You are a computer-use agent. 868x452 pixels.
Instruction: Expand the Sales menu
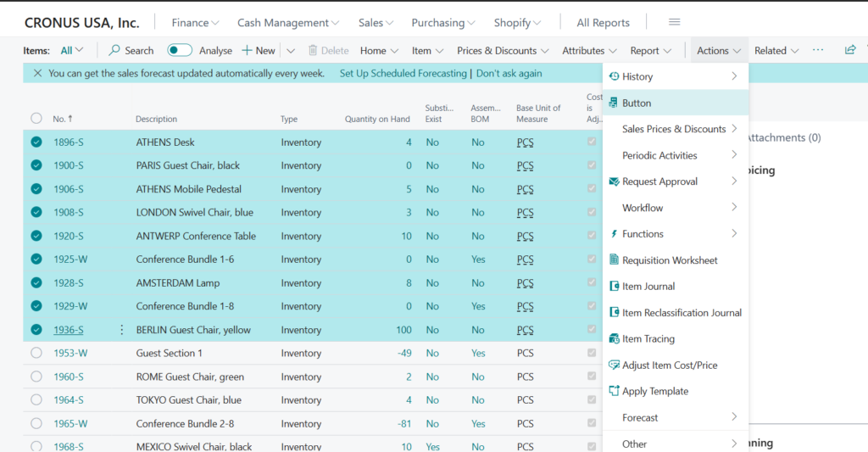pyautogui.click(x=376, y=23)
